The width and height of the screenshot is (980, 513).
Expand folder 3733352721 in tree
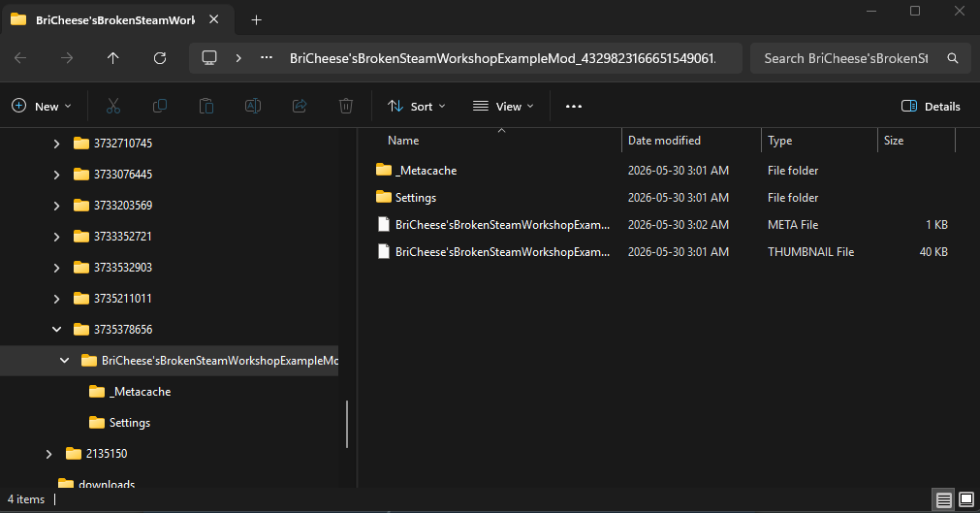click(56, 237)
